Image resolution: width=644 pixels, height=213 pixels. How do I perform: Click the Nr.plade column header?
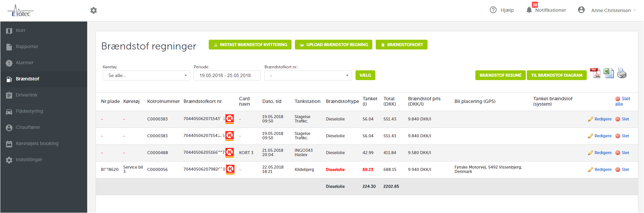tap(110, 101)
